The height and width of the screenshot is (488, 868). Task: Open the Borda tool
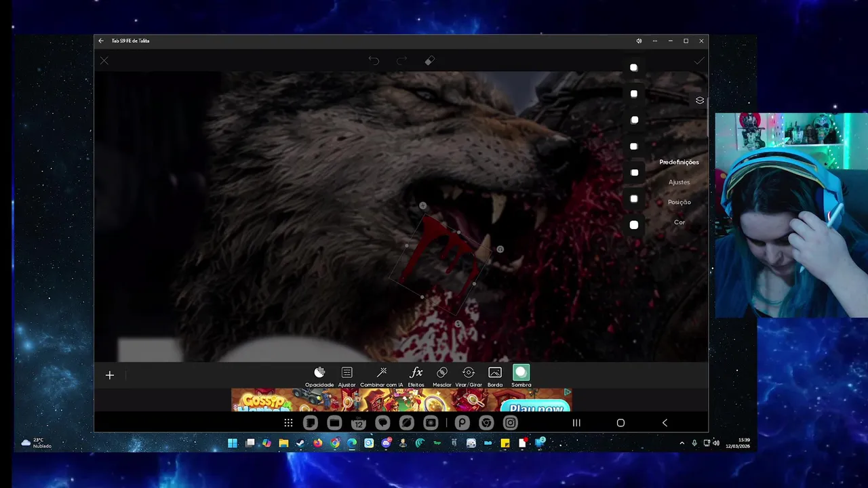pos(495,377)
